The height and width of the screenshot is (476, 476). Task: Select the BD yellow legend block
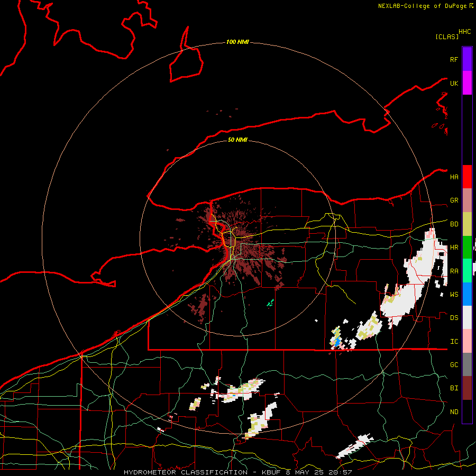pos(467,224)
